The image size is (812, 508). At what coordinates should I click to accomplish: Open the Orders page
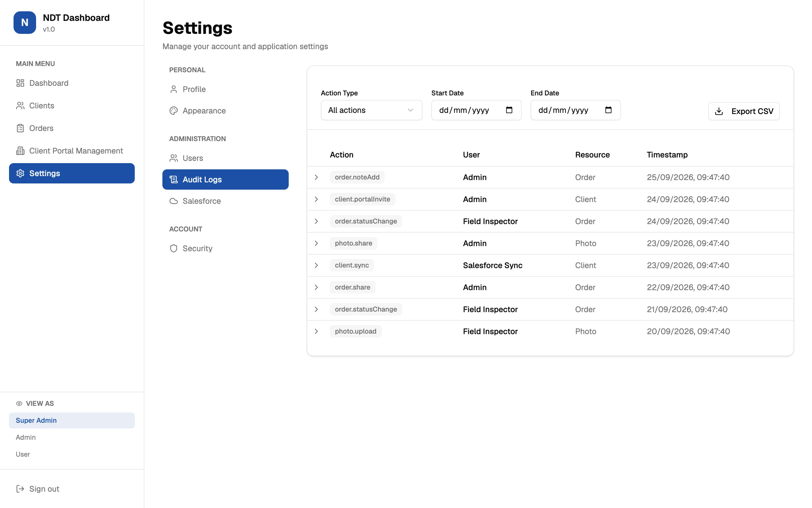pyautogui.click(x=72, y=128)
